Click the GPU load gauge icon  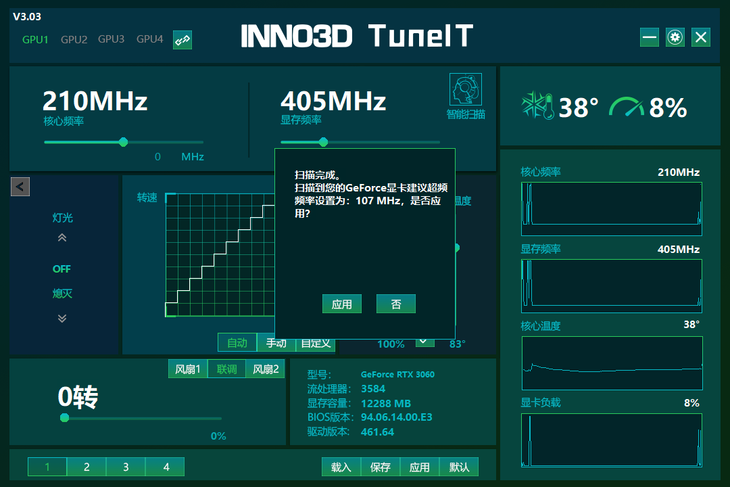coord(626,107)
